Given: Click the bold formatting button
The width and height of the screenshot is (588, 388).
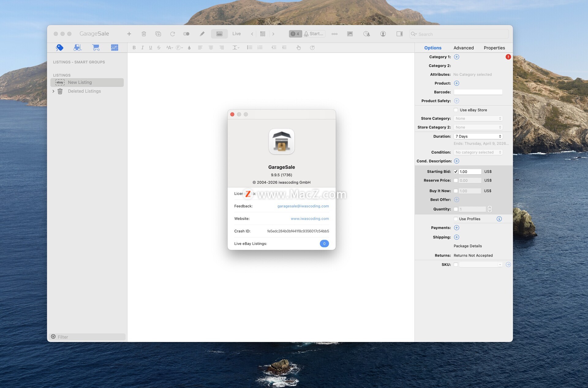Looking at the screenshot, I should [134, 48].
